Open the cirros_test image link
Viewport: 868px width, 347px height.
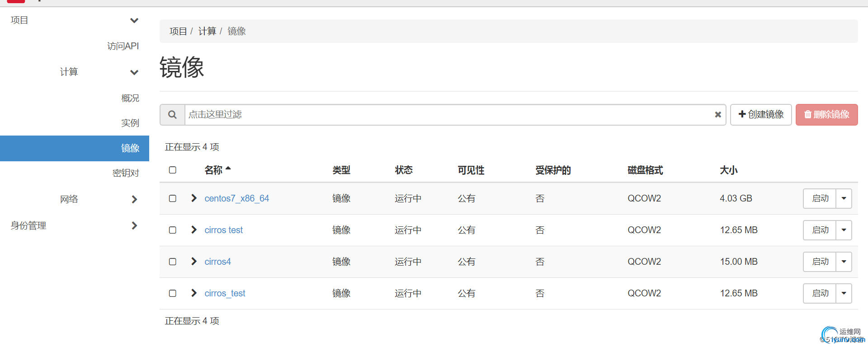(x=225, y=293)
